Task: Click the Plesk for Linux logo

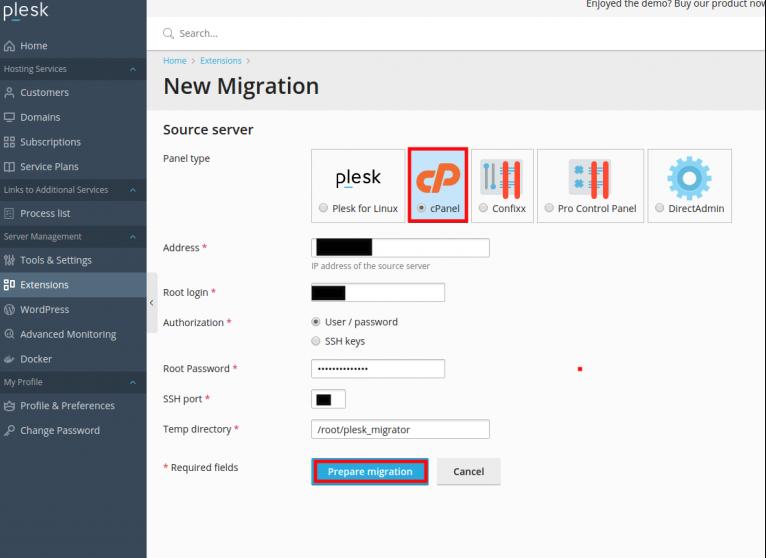Action: coord(358,177)
